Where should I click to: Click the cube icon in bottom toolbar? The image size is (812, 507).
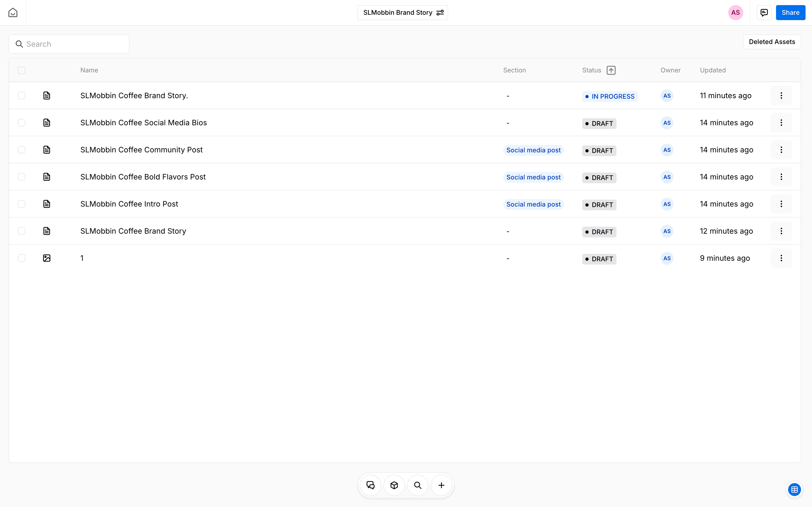click(x=394, y=485)
